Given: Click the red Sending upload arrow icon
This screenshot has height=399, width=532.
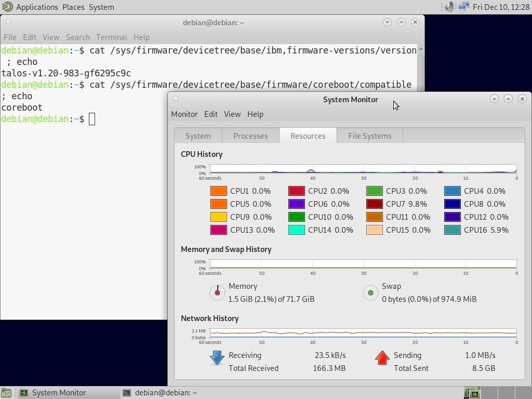Looking at the screenshot, I should [x=382, y=358].
